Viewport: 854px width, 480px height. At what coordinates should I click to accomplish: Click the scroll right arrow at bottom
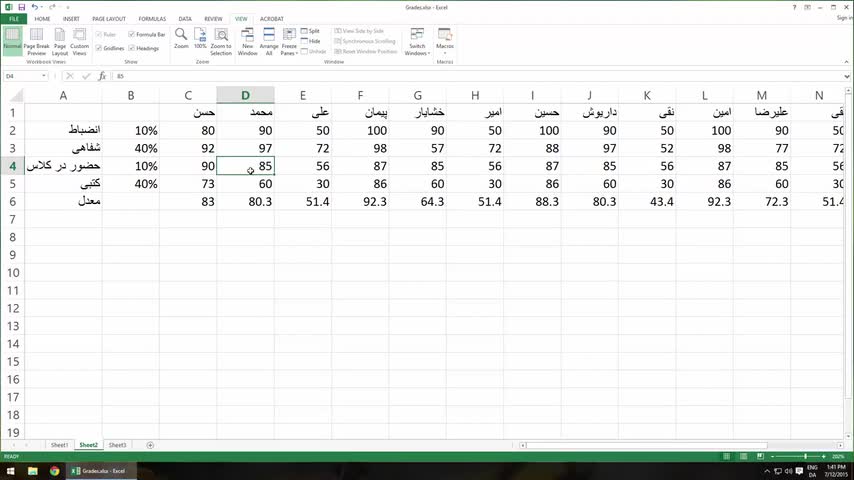[840, 445]
